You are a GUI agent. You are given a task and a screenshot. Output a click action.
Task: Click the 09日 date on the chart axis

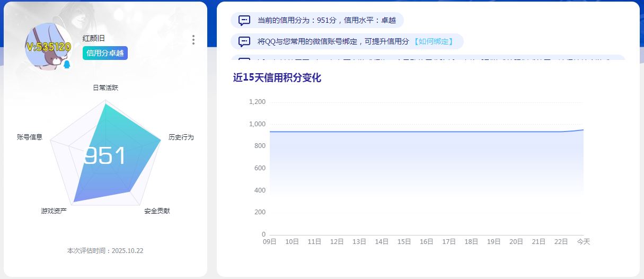pos(270,242)
